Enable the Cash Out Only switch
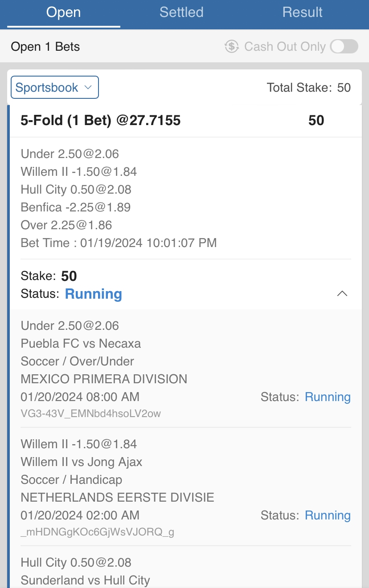Viewport: 369px width, 588px height. coord(344,46)
